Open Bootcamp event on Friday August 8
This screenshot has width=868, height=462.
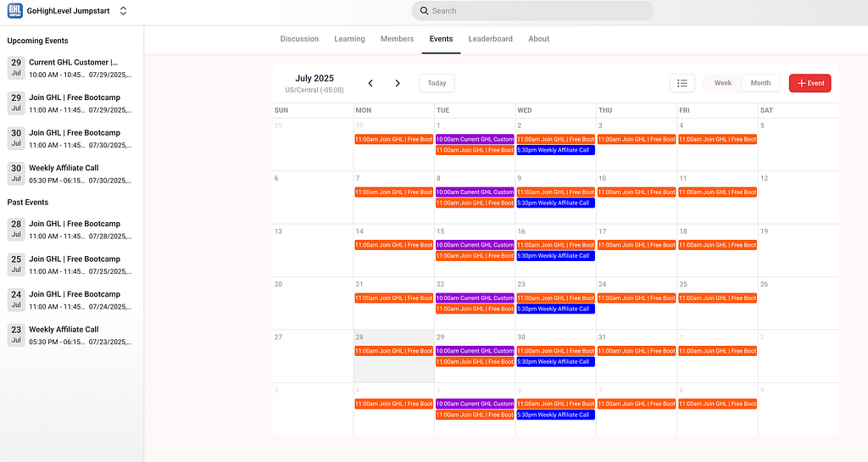[x=717, y=404]
